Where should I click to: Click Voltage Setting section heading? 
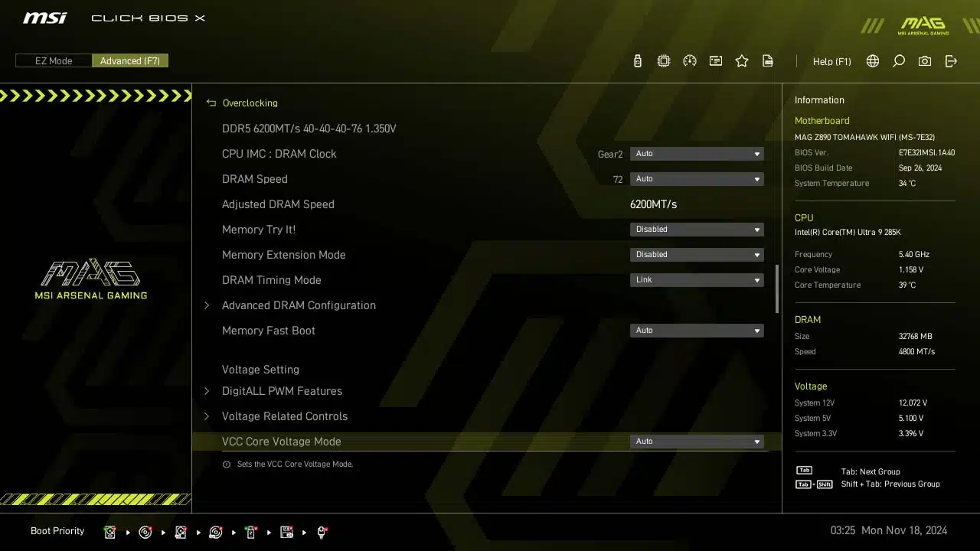(x=260, y=370)
